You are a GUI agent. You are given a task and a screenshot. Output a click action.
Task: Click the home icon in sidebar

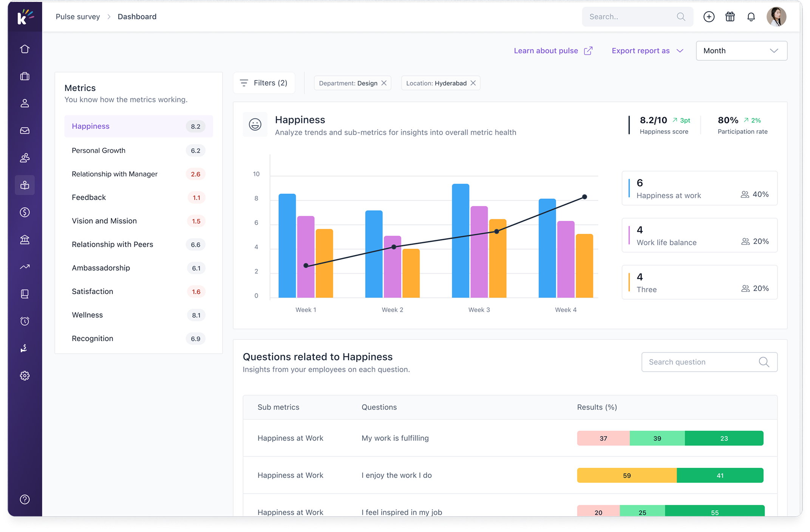click(25, 49)
